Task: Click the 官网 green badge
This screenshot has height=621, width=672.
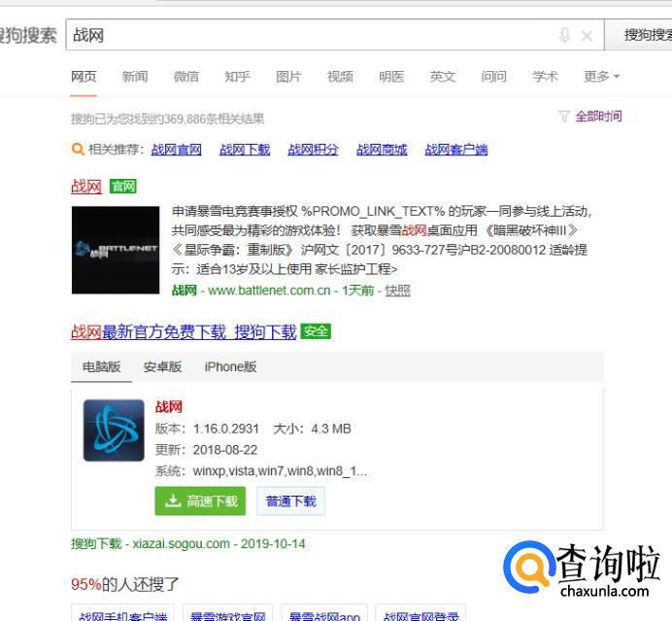Action: tap(123, 187)
